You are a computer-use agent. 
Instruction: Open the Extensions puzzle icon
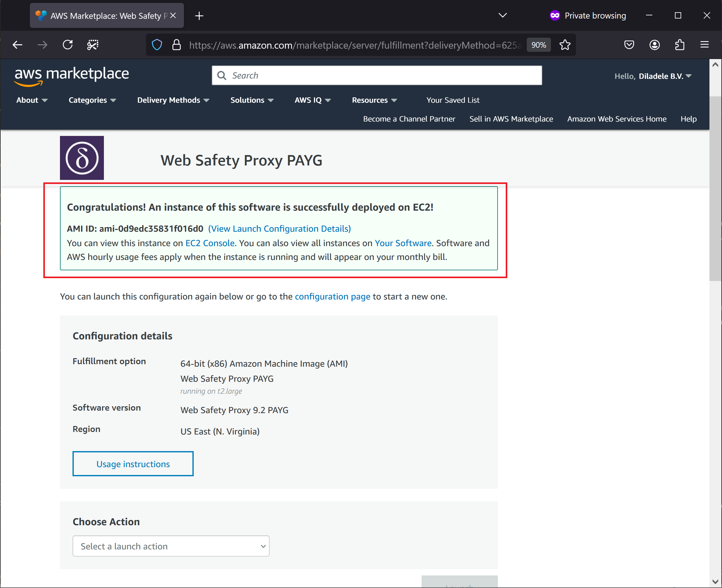click(680, 45)
